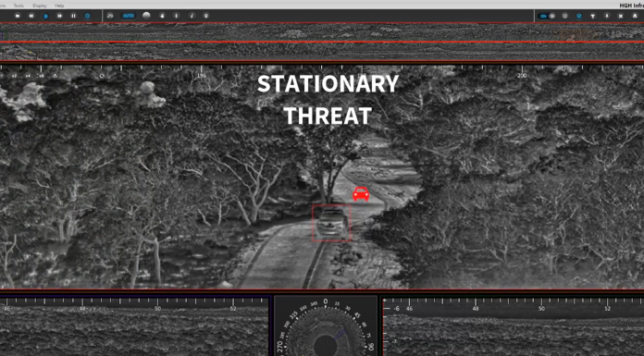
Task: Click the pause button
Action: point(73,16)
